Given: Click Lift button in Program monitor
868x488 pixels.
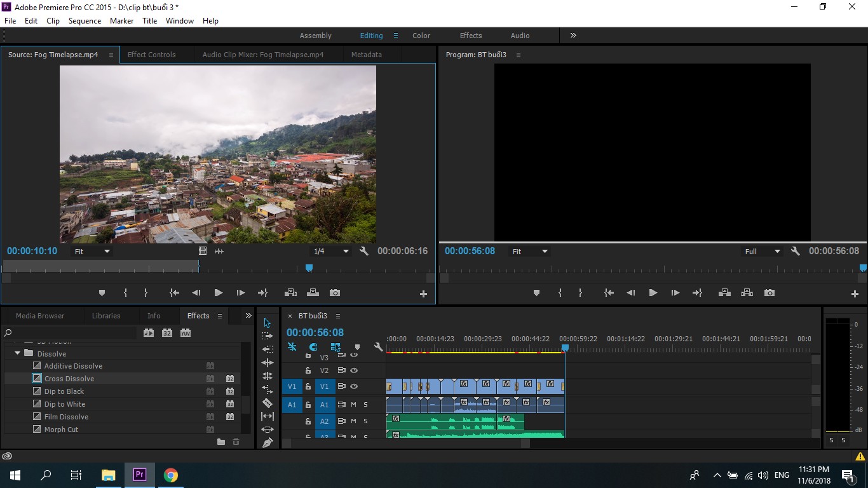Looking at the screenshot, I should coord(724,293).
